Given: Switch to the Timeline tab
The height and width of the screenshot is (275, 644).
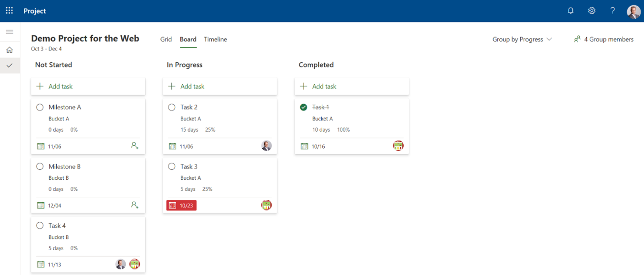Looking at the screenshot, I should click(215, 39).
